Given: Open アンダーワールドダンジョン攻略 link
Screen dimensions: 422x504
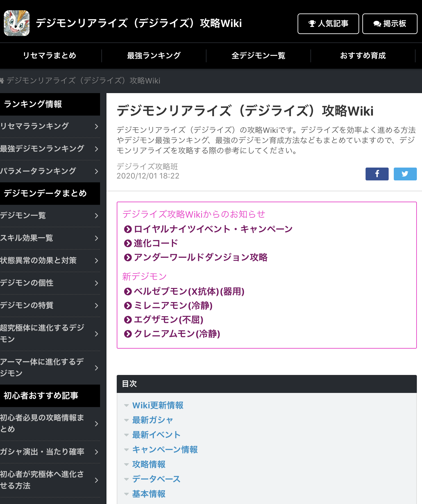Looking at the screenshot, I should tap(201, 257).
